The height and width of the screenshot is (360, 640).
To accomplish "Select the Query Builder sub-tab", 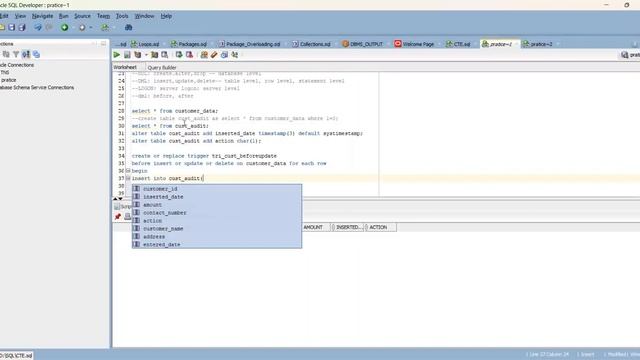I will coord(162,67).
